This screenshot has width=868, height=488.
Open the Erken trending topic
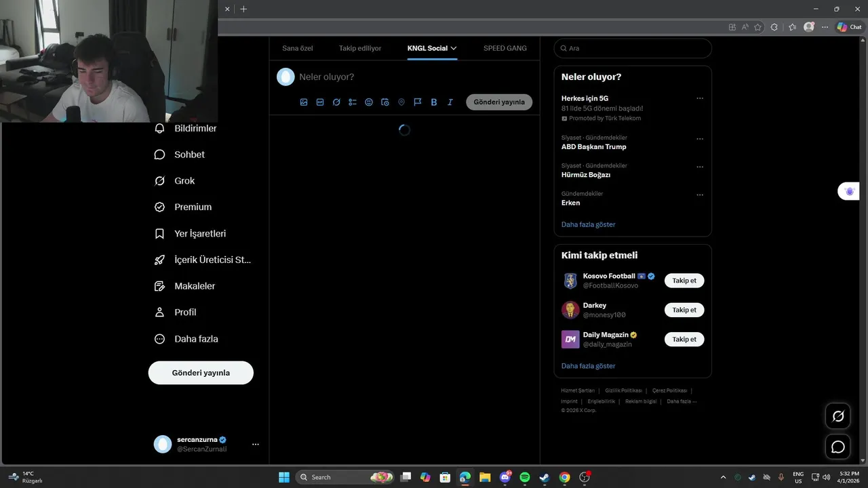571,203
